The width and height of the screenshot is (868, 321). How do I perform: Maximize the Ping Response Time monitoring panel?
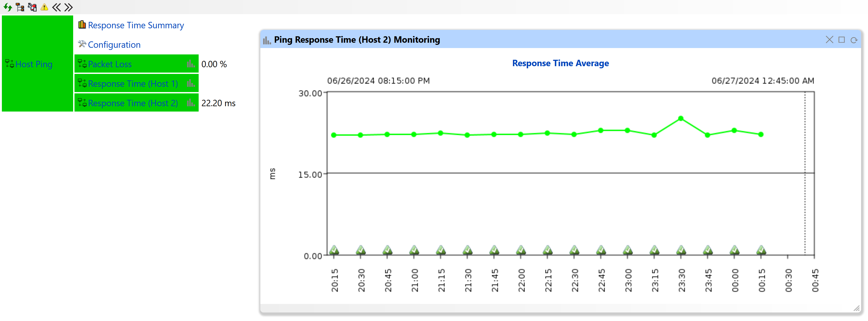[841, 40]
